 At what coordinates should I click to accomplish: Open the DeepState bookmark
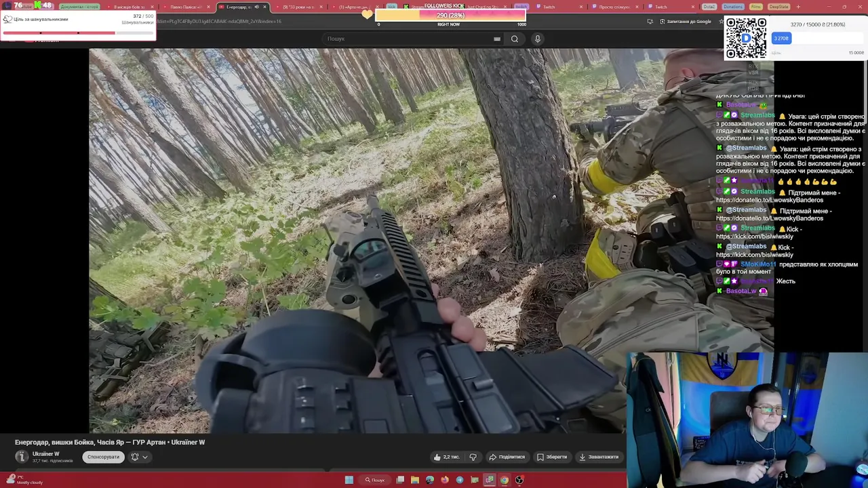pos(778,7)
